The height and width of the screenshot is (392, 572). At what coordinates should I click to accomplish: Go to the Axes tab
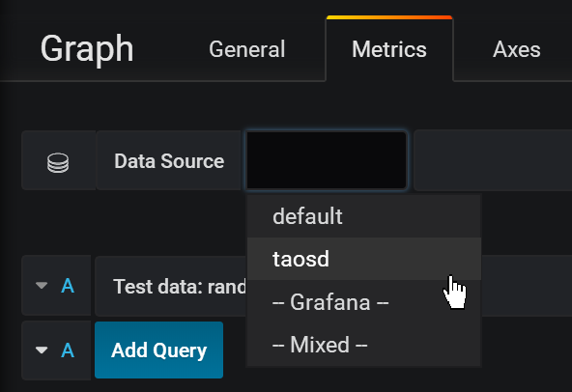point(517,49)
